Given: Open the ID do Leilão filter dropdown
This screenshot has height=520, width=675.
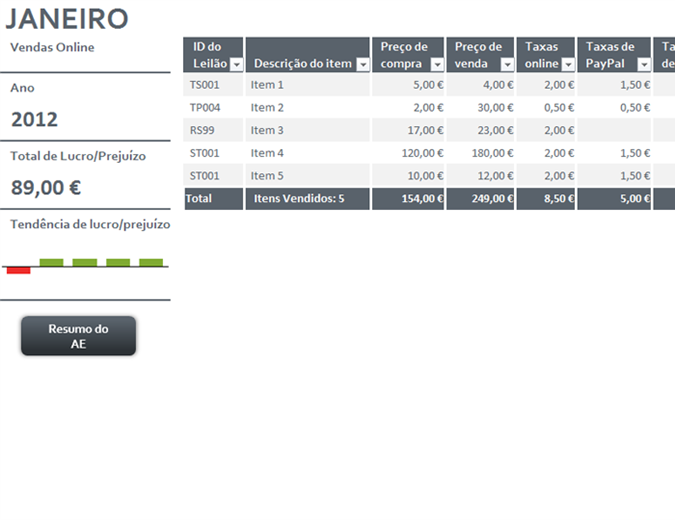Looking at the screenshot, I should (x=236, y=65).
